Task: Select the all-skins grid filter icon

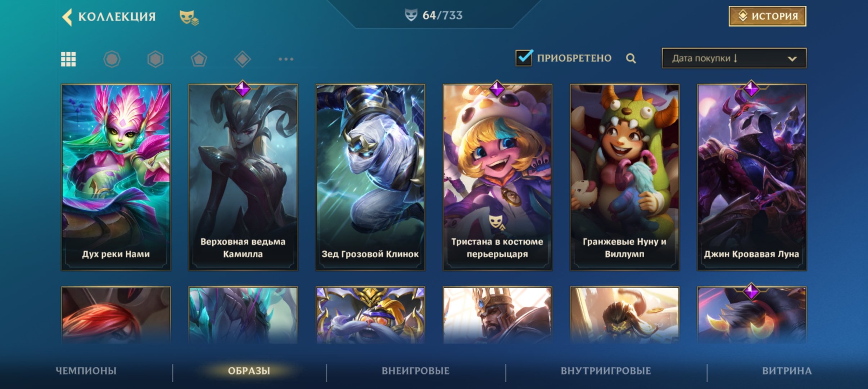Action: click(x=68, y=59)
